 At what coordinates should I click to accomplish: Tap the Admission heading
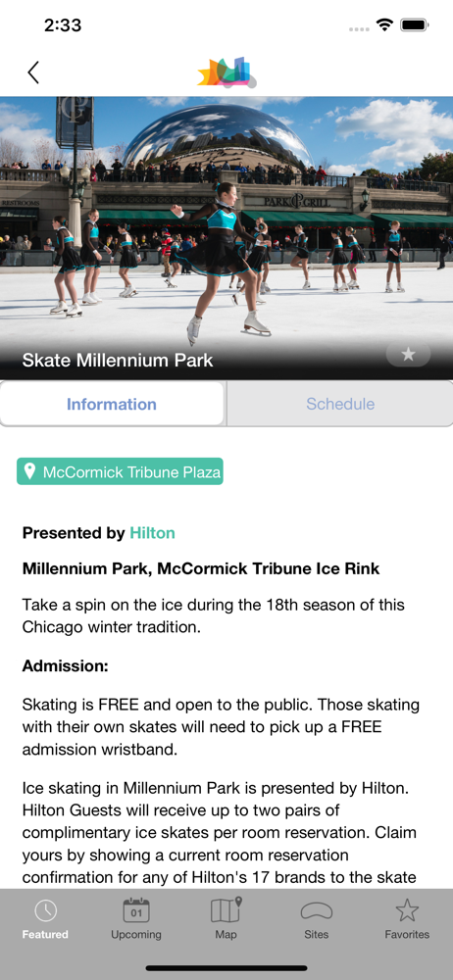coord(66,666)
